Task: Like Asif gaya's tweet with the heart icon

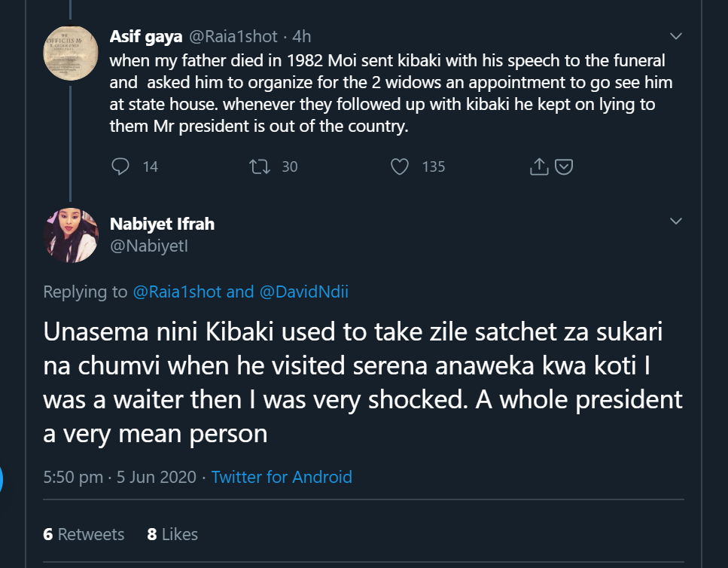Action: click(x=400, y=166)
